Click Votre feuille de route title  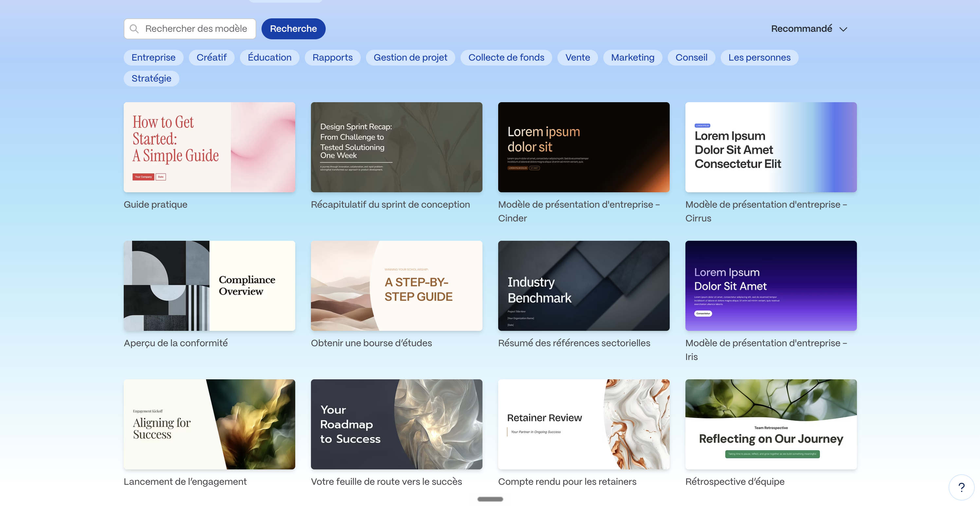tap(387, 482)
